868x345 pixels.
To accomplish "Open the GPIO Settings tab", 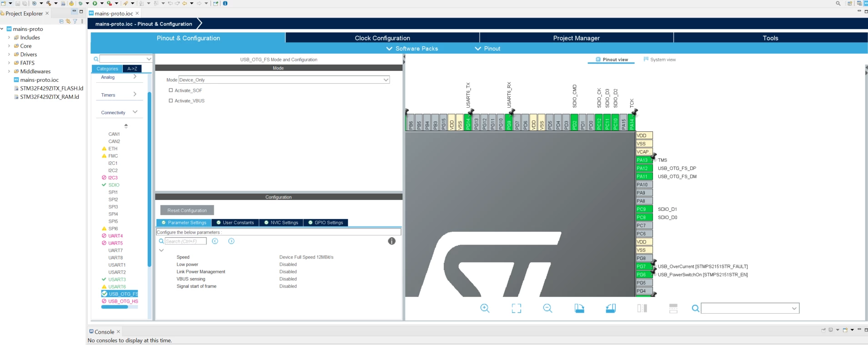I will coord(326,223).
